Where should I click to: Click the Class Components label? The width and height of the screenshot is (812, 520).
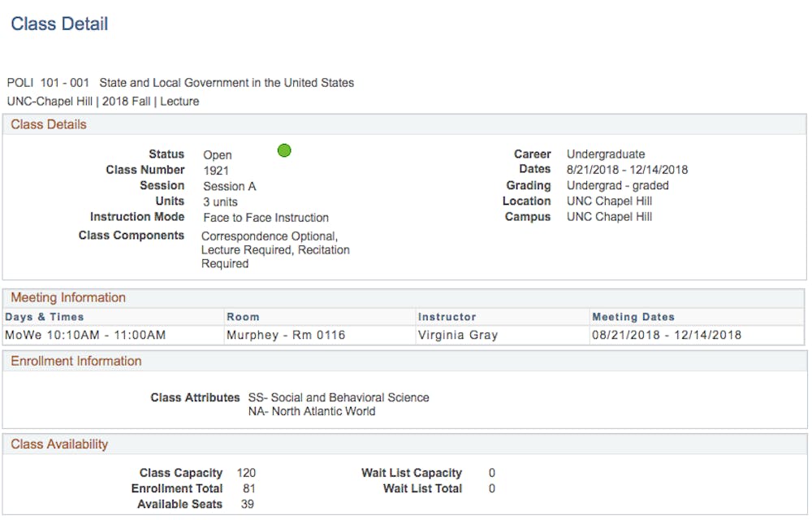tap(132, 235)
